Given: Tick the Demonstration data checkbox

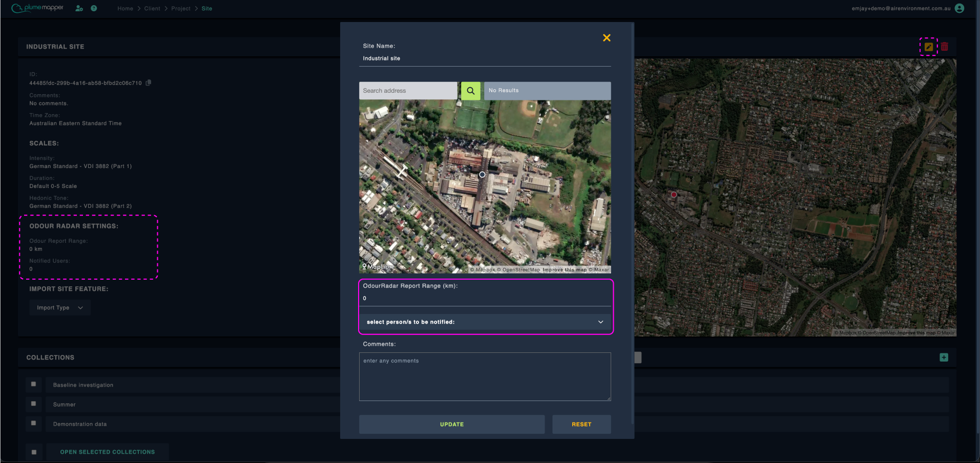Looking at the screenshot, I should (x=33, y=423).
